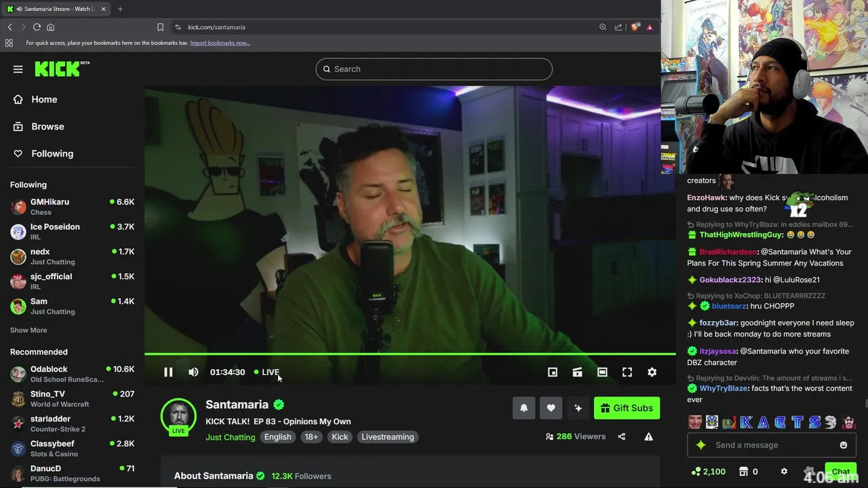868x488 pixels.
Task: Mute the stream volume
Action: 193,372
